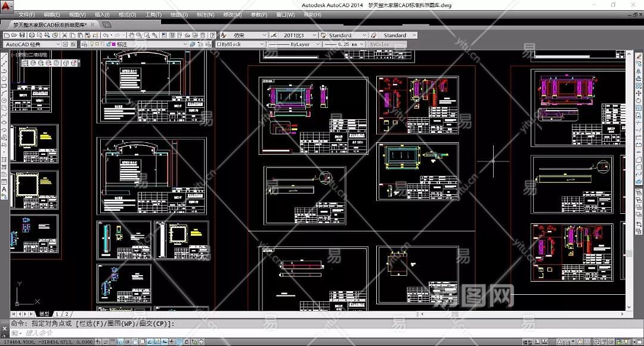Toggle Lineweight display in status bar
Viewport: 644px width, 346px height.
(x=171, y=341)
